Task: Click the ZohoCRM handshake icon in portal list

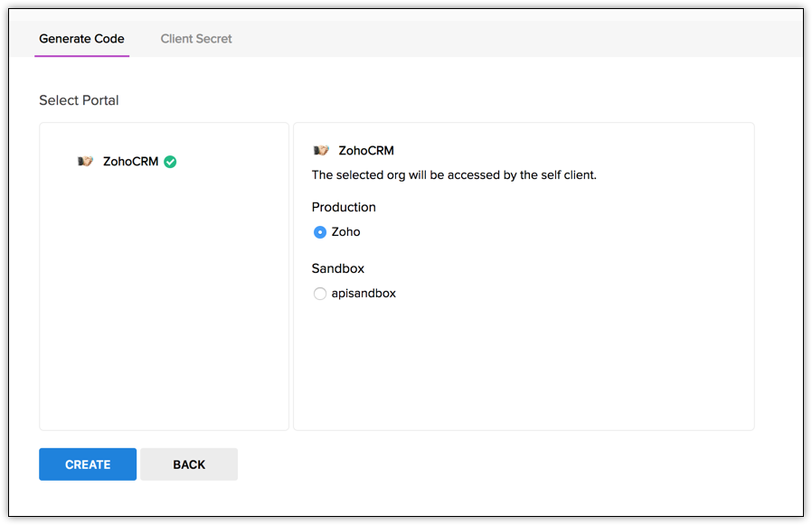Action: 86,162
